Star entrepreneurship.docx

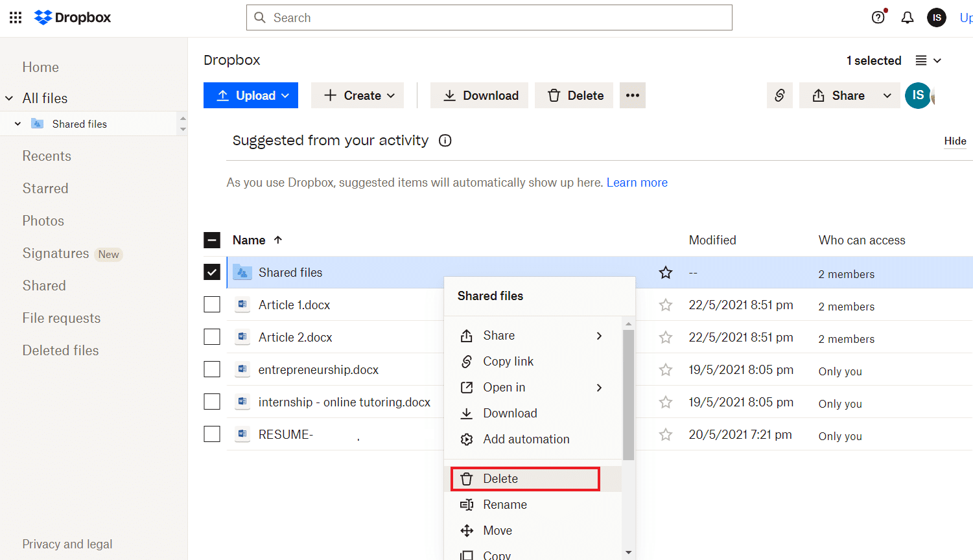[x=666, y=370]
